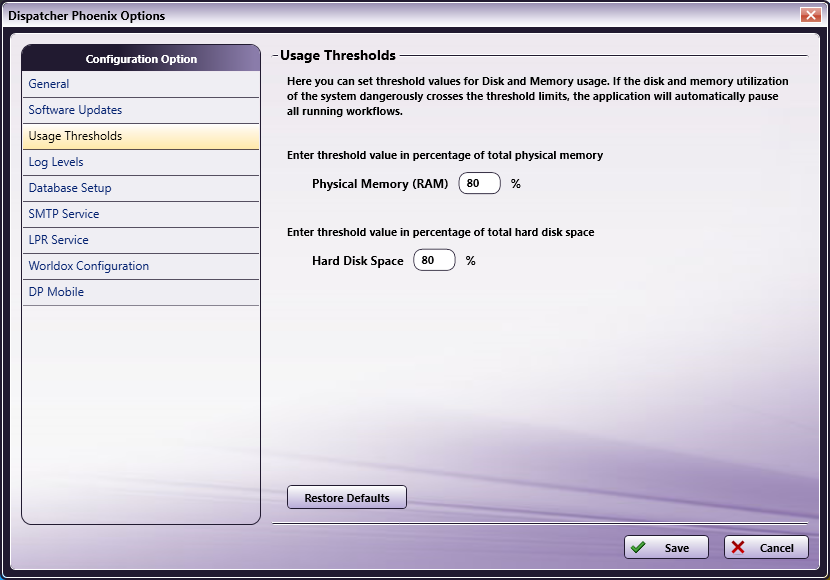This screenshot has height=580, width=830.
Task: Click the Hard Disk Space threshold field
Action: (434, 260)
